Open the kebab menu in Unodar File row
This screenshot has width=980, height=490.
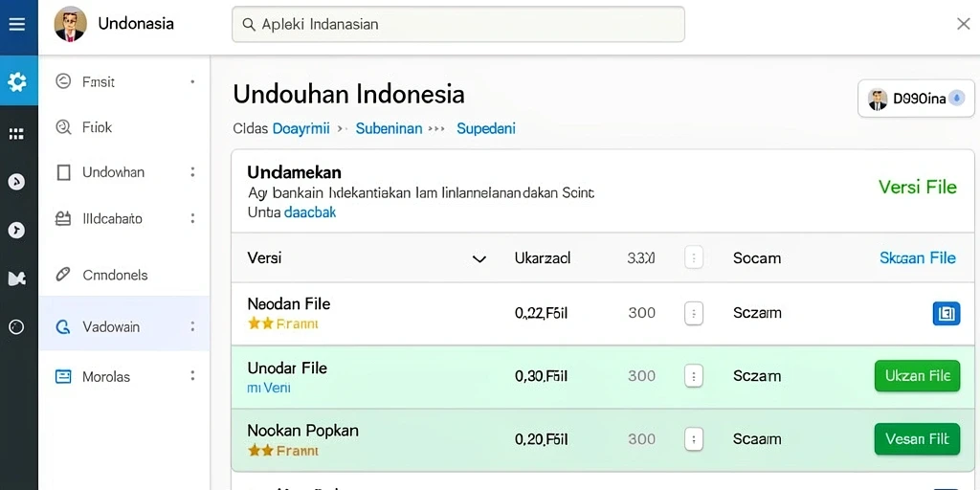tap(694, 376)
